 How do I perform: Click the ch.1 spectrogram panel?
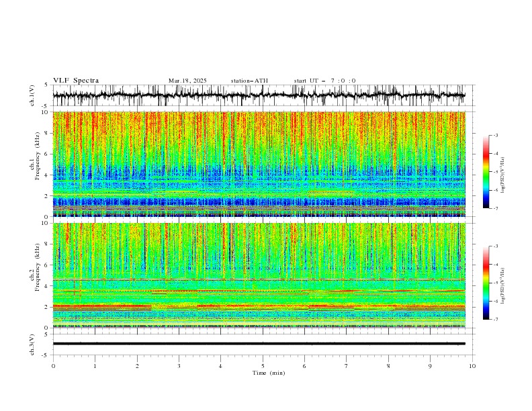(259, 164)
